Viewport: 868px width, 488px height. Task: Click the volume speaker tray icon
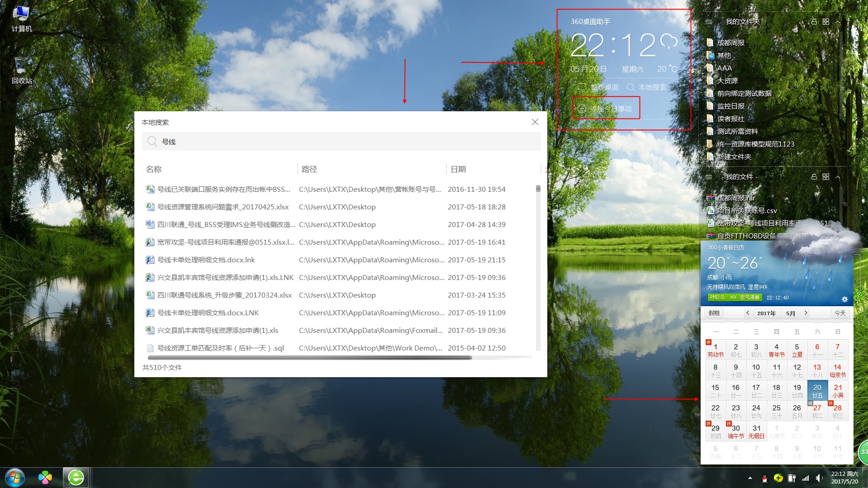point(819,478)
